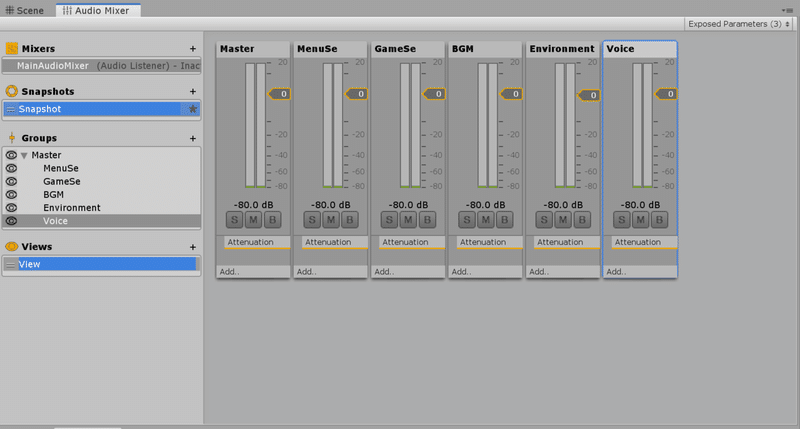Mute the Environment channel
The image size is (800, 429).
[563, 220]
